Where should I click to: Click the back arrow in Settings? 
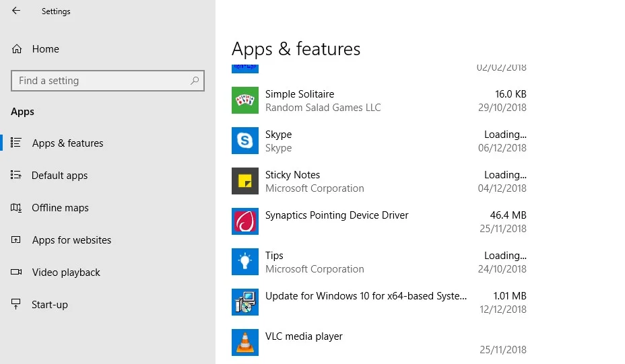click(16, 11)
